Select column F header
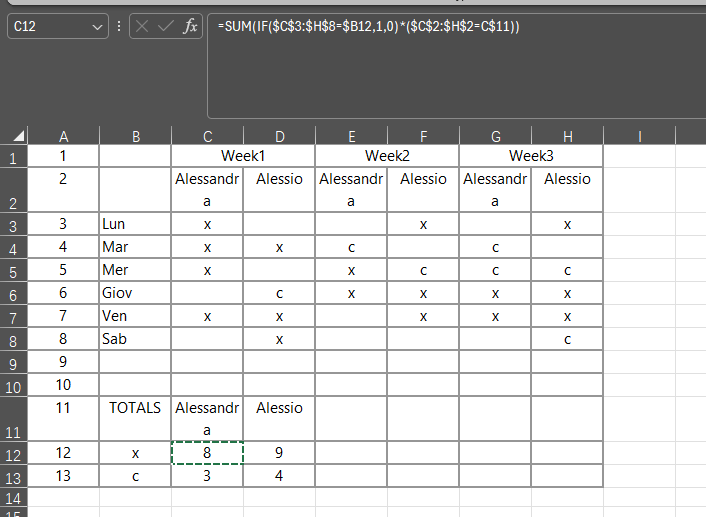 click(x=424, y=136)
